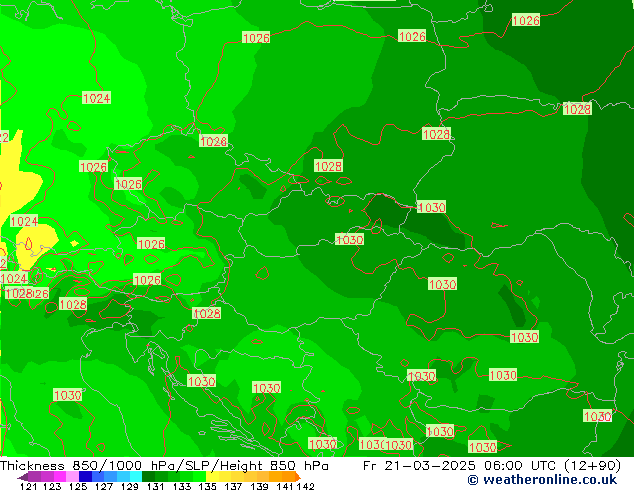Pick the dark navy blue legend swatch at 125
The image size is (634, 490).
85,477
